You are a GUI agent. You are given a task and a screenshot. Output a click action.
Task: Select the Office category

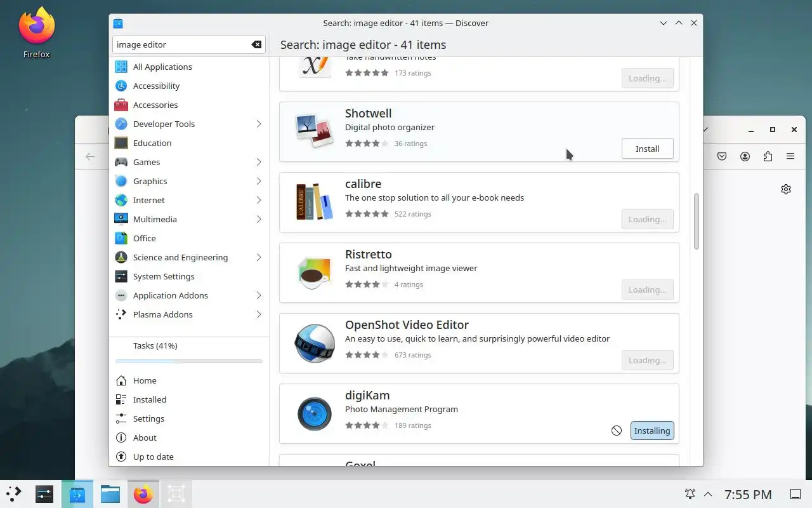pyautogui.click(x=189, y=238)
